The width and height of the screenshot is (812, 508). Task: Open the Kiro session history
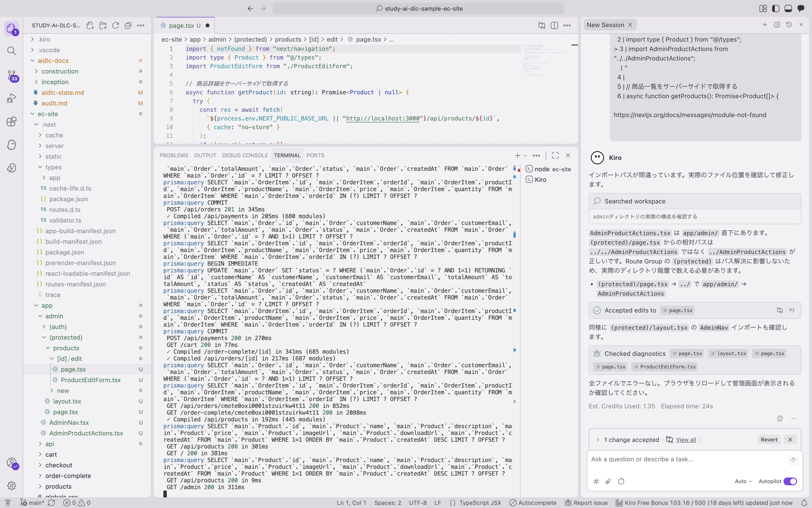pyautogui.click(x=789, y=25)
